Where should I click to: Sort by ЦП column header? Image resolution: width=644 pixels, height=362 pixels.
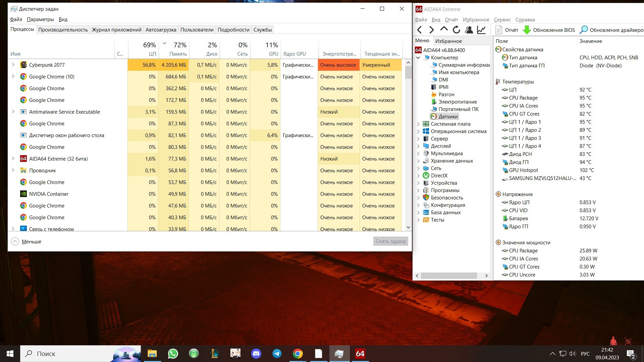tap(143, 49)
